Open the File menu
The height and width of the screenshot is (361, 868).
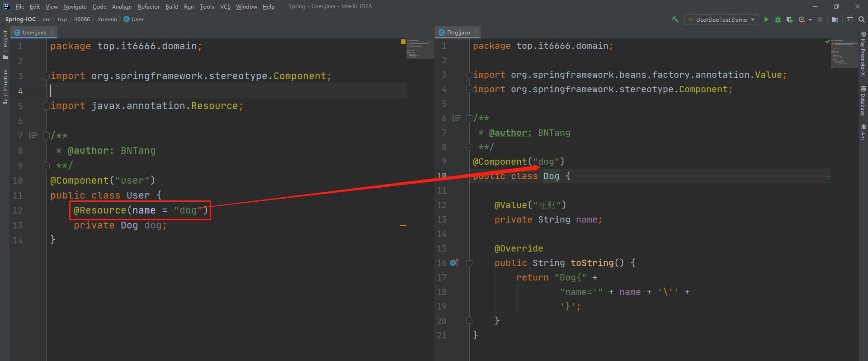(20, 6)
